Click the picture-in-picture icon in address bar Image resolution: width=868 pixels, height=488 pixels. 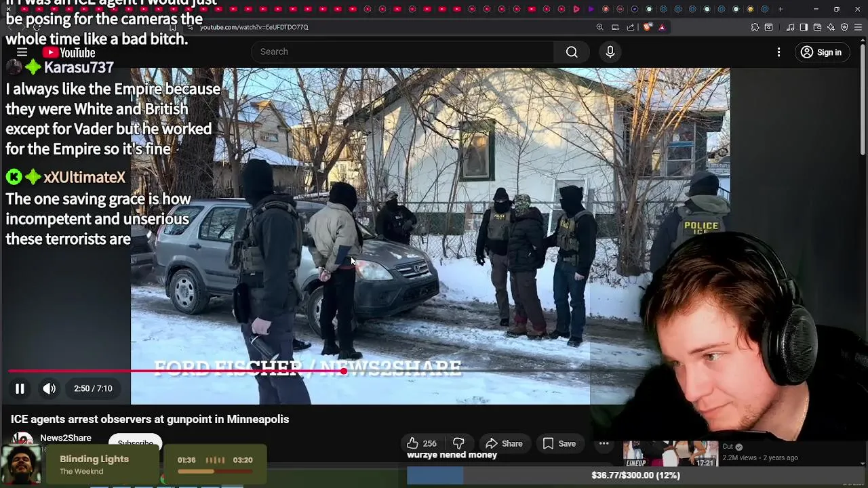(615, 27)
